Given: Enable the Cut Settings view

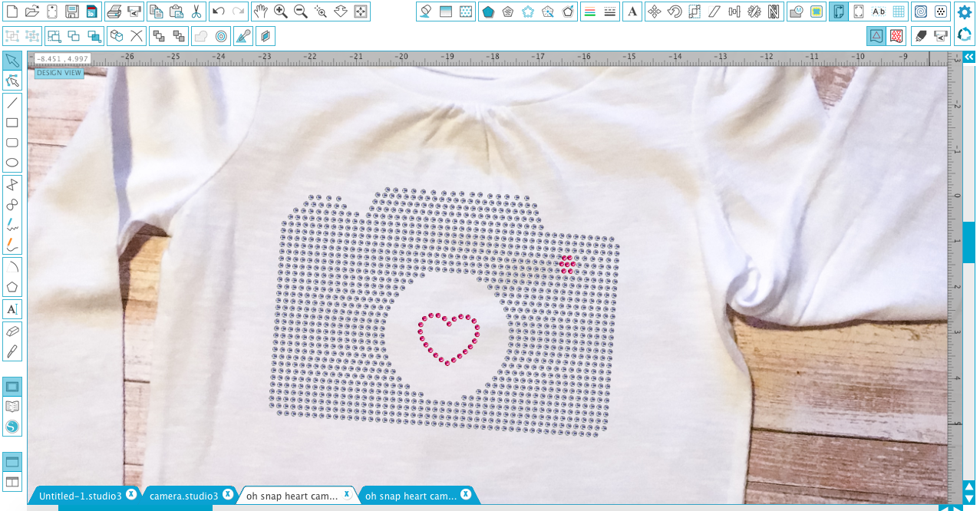Looking at the screenshot, I should tap(896, 35).
